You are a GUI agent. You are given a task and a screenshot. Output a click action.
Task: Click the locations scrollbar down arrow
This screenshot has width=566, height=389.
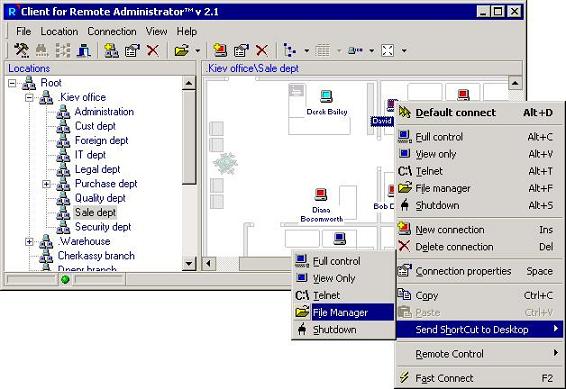pos(189,263)
